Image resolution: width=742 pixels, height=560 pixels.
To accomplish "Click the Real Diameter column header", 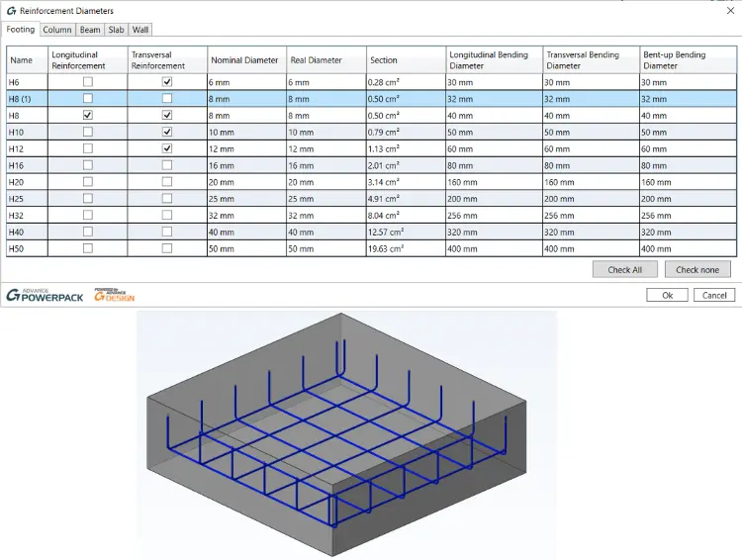I will [x=326, y=60].
